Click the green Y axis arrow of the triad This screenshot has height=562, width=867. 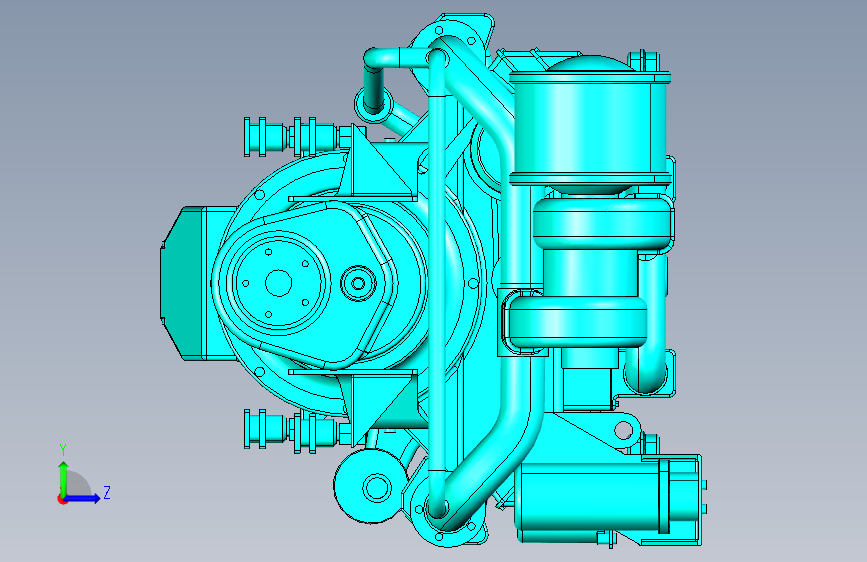(x=63, y=478)
